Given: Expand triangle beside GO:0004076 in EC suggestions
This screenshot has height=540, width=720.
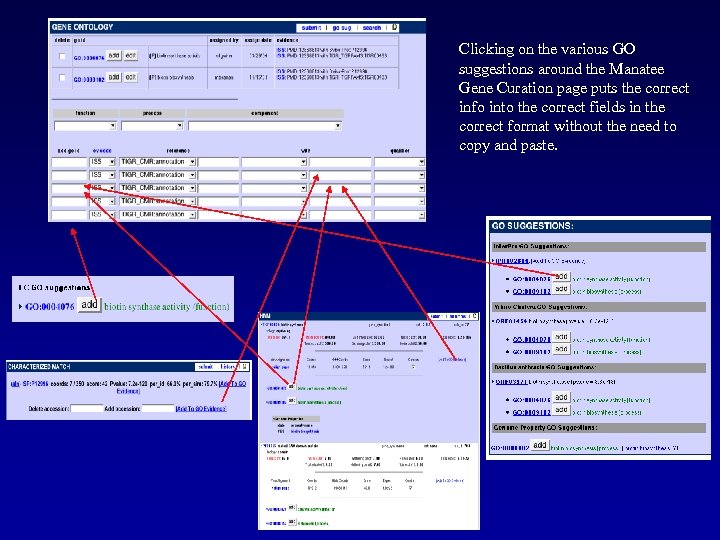Looking at the screenshot, I should pyautogui.click(x=20, y=306).
